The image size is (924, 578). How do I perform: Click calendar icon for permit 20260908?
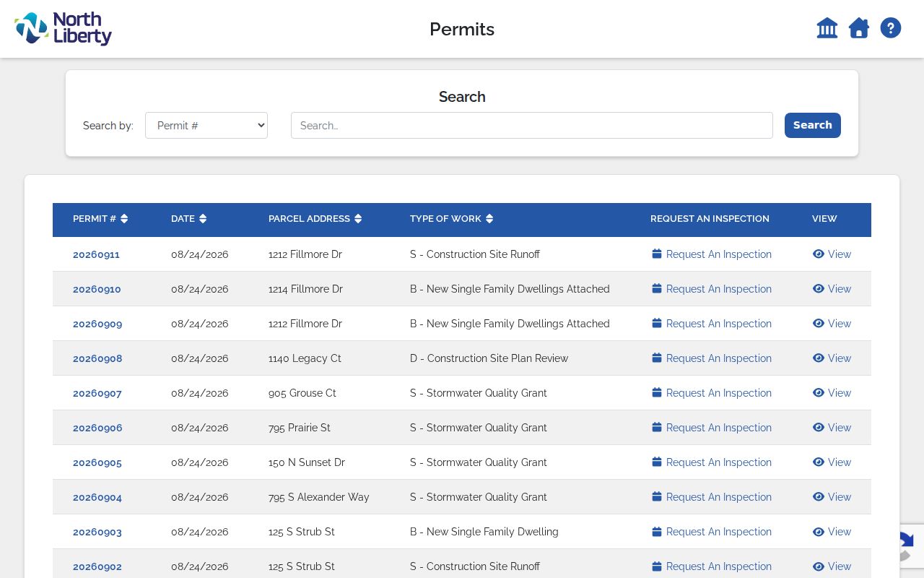(657, 358)
